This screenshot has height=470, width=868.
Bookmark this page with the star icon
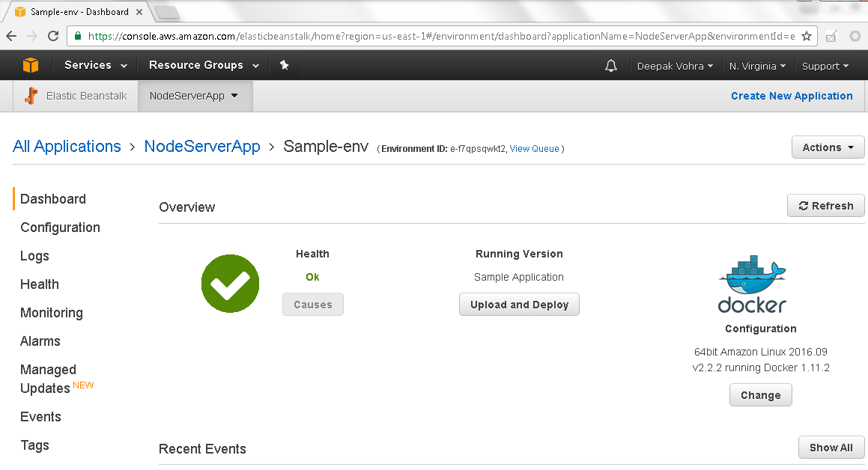807,37
